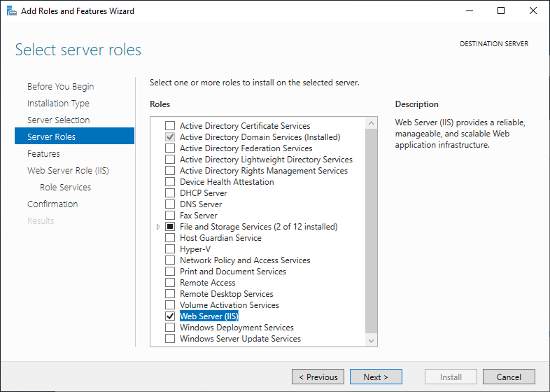Viewport: 550px width, 392px height.
Task: Check Active Directory Certificate Services
Action: (169, 126)
